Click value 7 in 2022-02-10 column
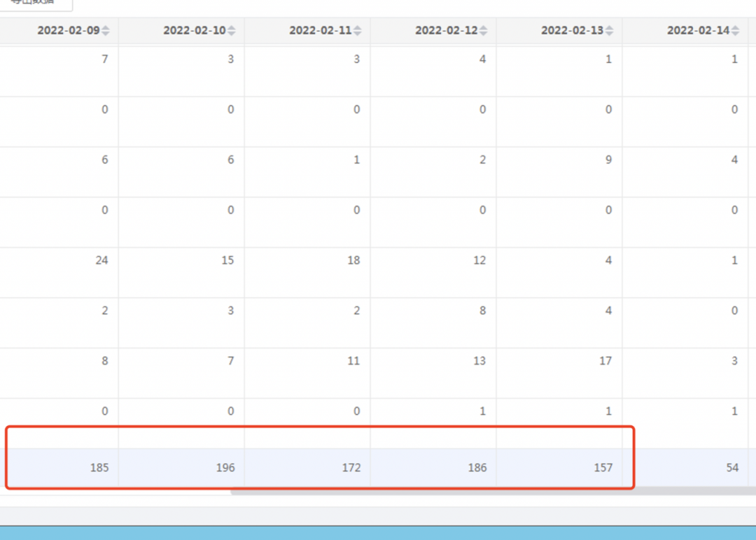 tap(231, 362)
